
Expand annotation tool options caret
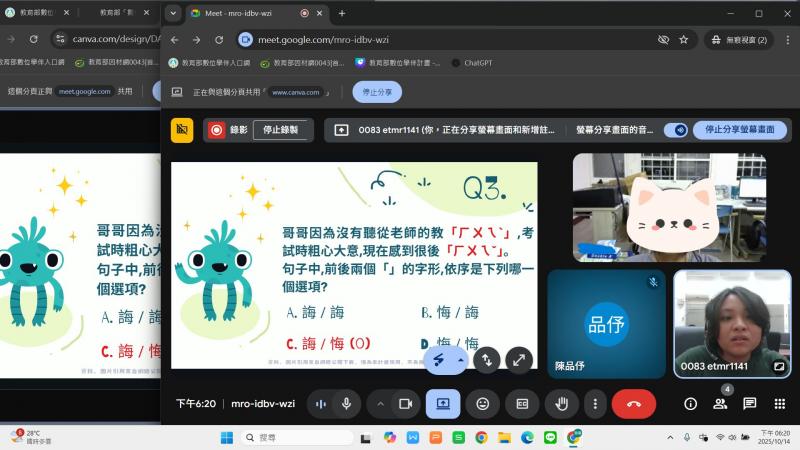461,360
